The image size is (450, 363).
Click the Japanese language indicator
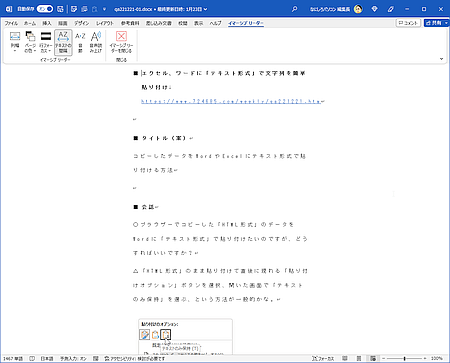point(47,359)
